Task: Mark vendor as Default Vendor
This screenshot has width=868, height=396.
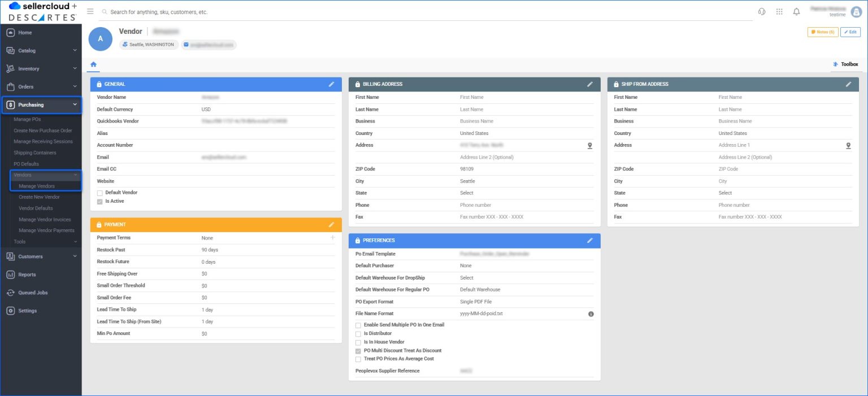Action: [x=100, y=193]
